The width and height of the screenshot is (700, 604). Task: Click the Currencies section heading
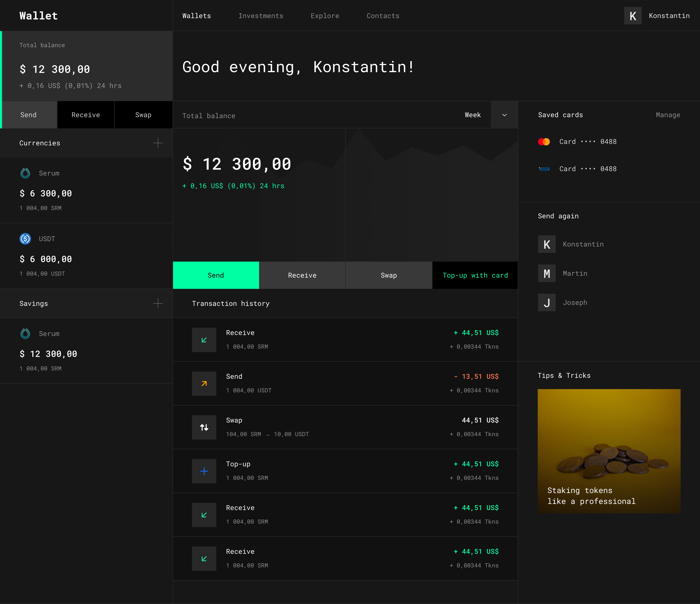click(40, 143)
